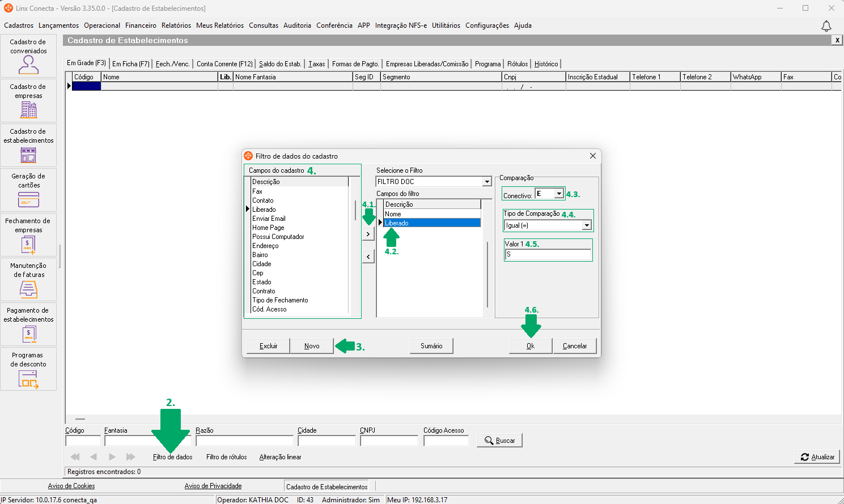Open Cadastro de conveniados sidebar icon
The height and width of the screenshot is (504, 844).
[x=28, y=55]
